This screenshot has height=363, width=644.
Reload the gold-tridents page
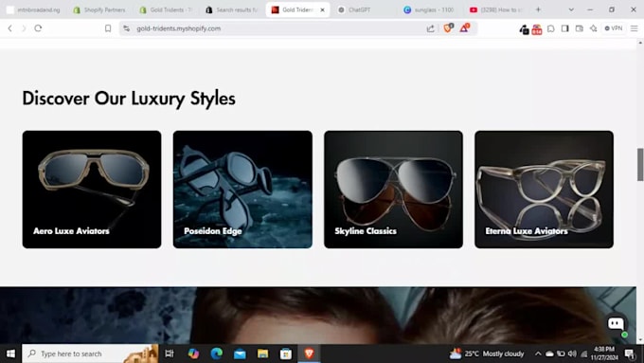click(x=38, y=28)
